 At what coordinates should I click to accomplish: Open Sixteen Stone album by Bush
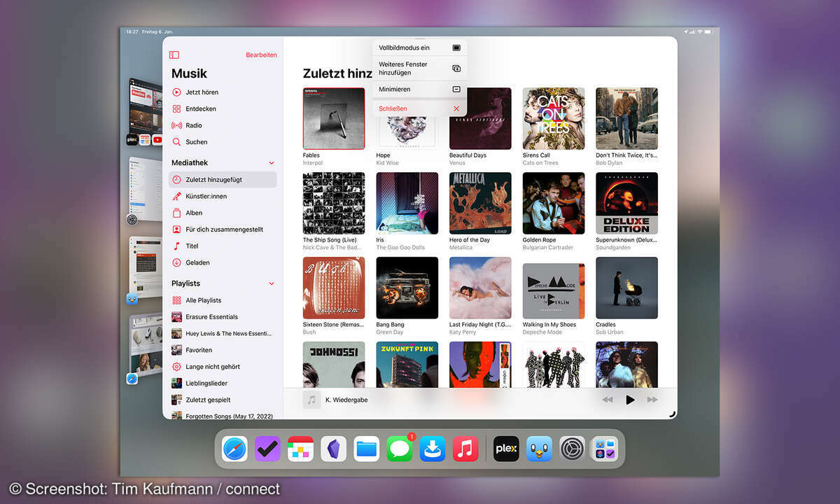(334, 288)
